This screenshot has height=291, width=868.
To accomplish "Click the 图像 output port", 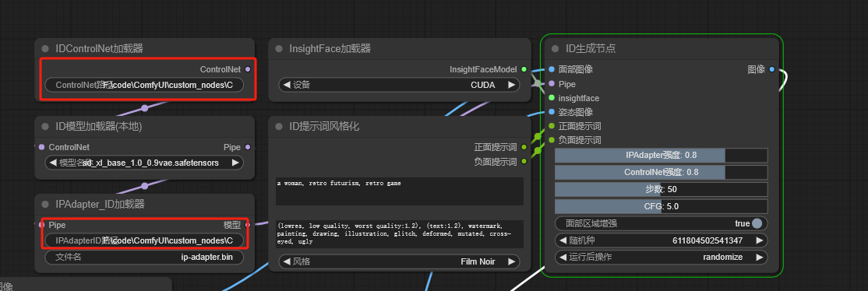I will pos(772,70).
